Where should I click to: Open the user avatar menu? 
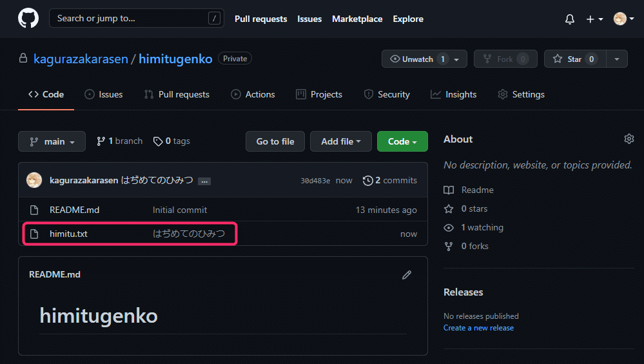(x=623, y=19)
